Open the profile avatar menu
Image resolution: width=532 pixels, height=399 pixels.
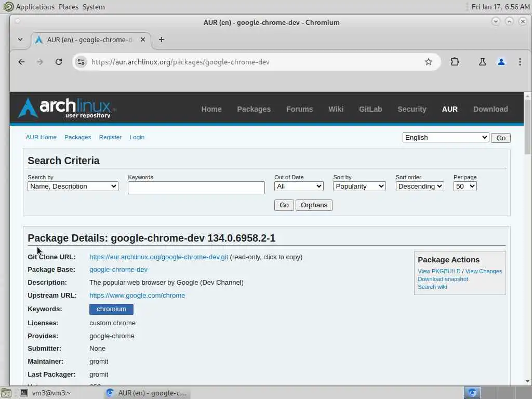pos(501,62)
